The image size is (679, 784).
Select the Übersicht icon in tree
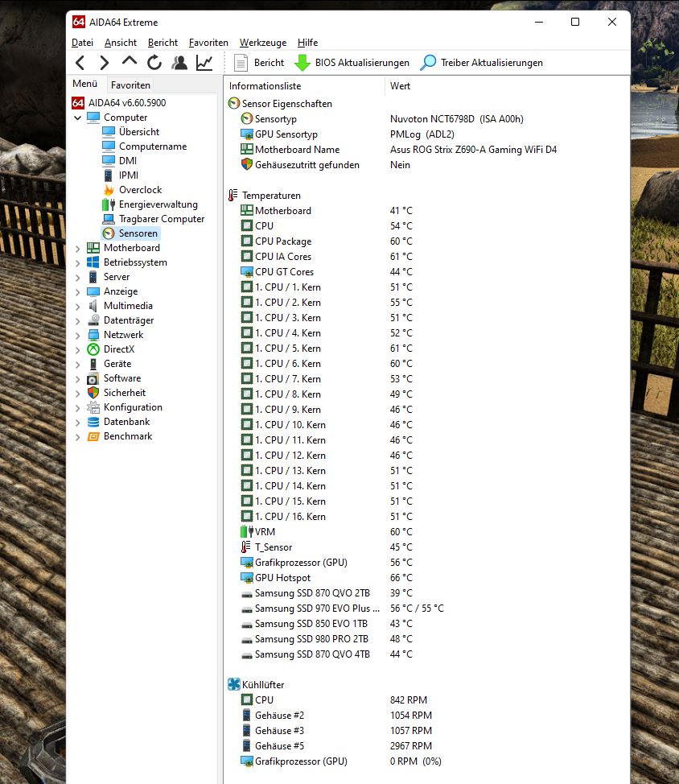109,131
